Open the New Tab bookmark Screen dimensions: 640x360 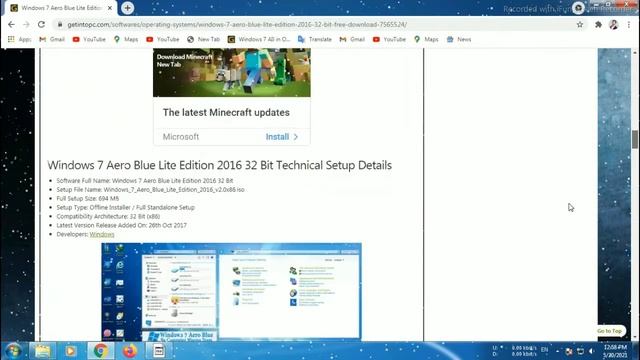click(203, 39)
